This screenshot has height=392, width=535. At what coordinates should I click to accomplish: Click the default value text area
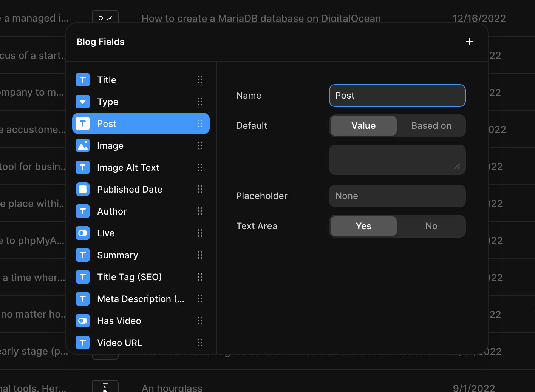click(393, 160)
